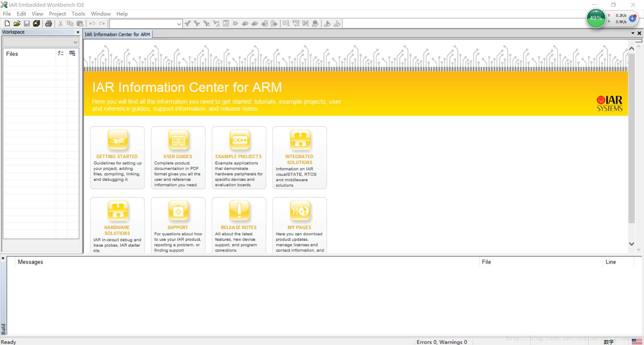Click the Print icon
Viewport: 644px width, 345px height.
pos(49,23)
